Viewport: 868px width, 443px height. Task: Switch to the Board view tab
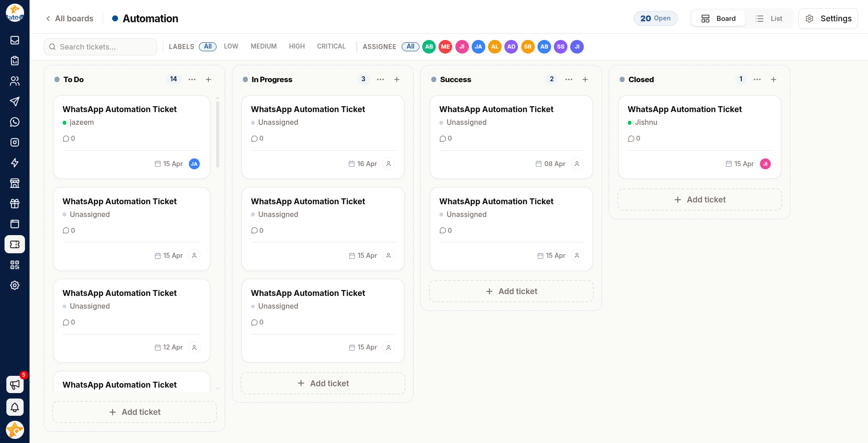[719, 19]
